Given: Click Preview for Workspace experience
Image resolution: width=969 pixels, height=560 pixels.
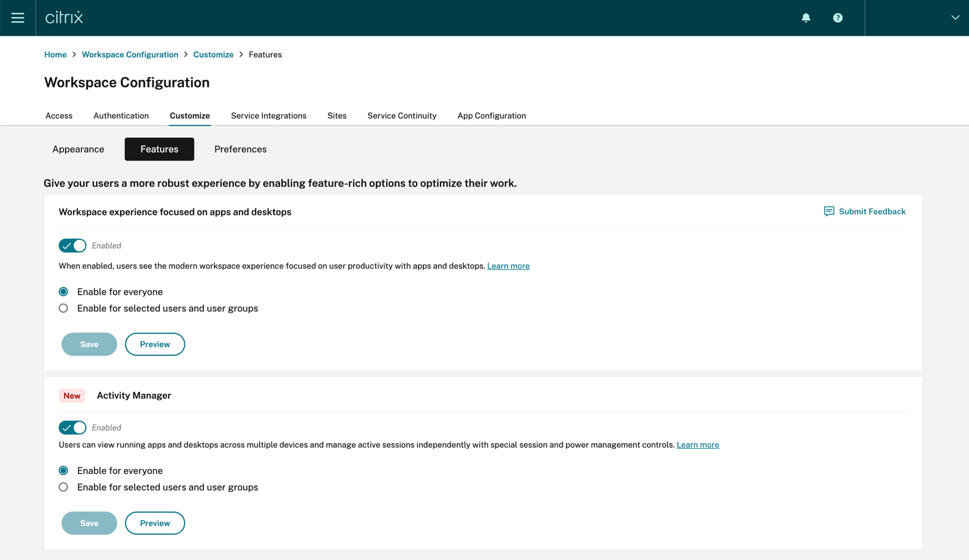Looking at the screenshot, I should (155, 344).
